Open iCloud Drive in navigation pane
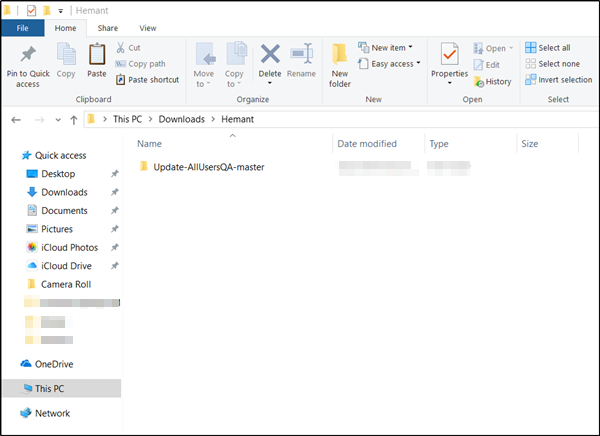 coord(59,266)
